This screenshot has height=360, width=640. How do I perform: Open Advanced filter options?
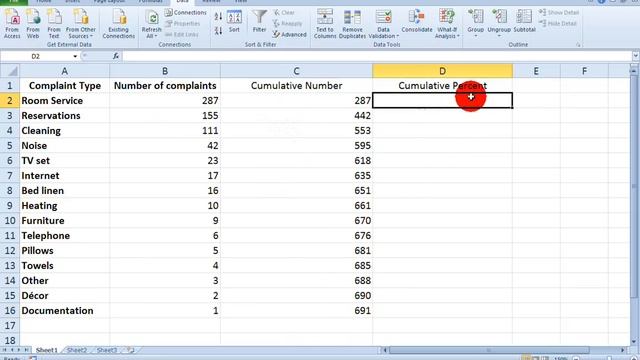pyautogui.click(x=289, y=35)
